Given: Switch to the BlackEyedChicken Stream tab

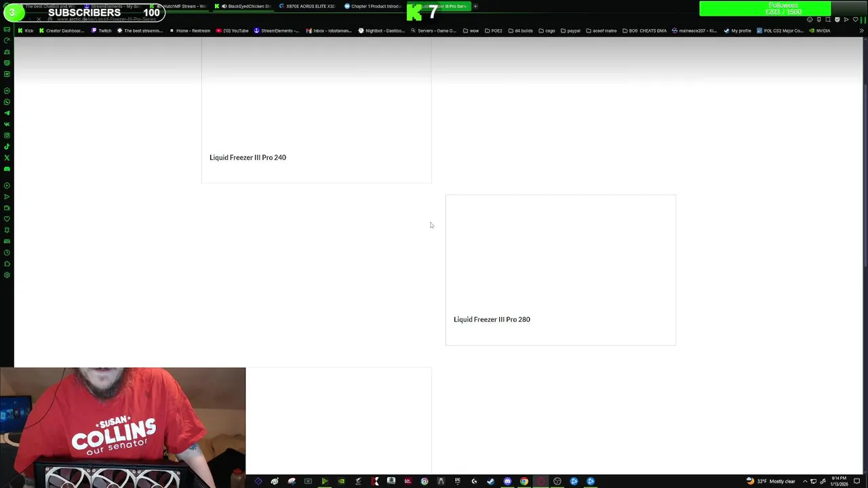Looking at the screenshot, I should coord(243,6).
